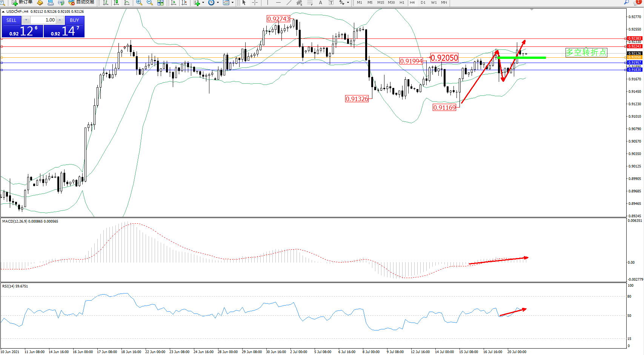644x355 pixels.
Task: Click the SELL button
Action: click(11, 20)
